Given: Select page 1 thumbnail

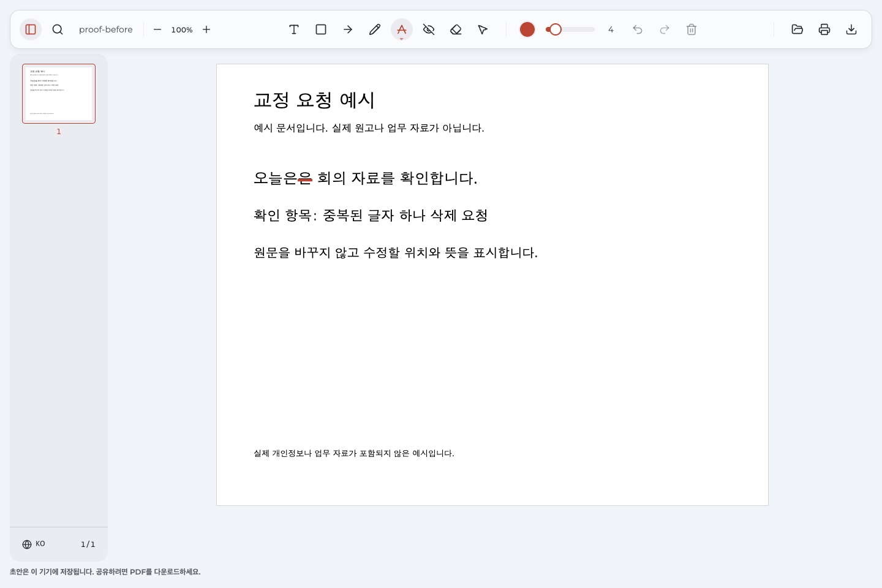Looking at the screenshot, I should tap(59, 94).
